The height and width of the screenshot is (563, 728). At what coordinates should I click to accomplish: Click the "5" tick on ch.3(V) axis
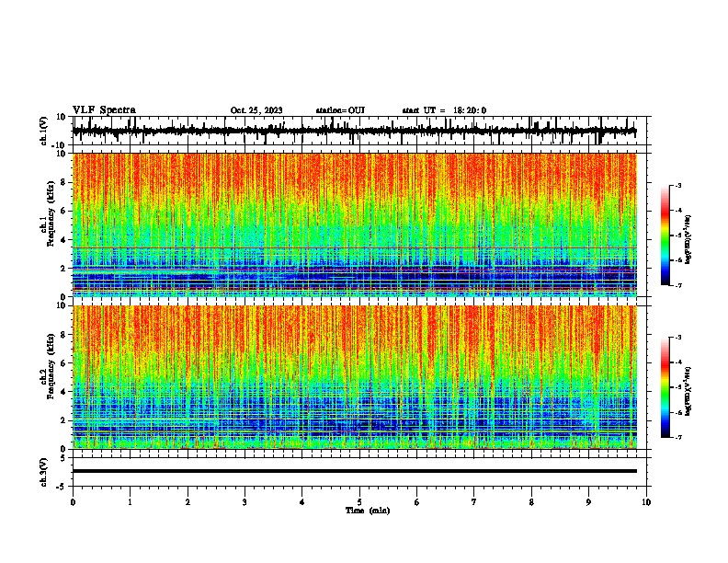point(64,458)
